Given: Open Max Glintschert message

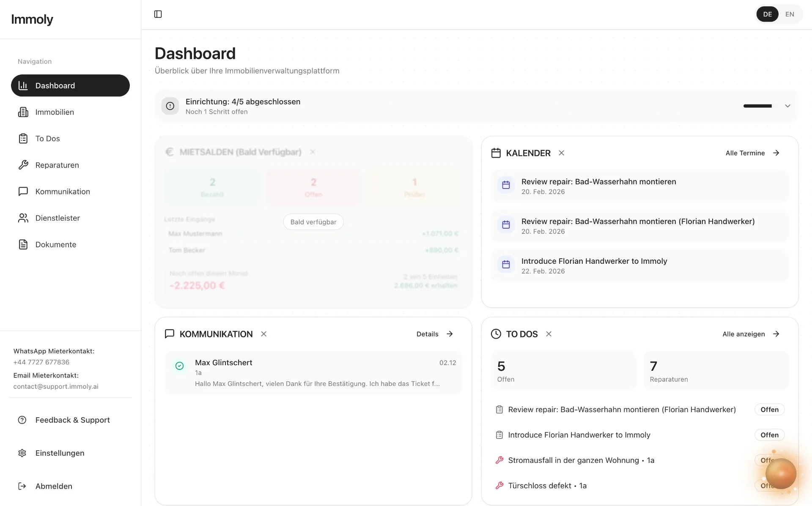Looking at the screenshot, I should pyautogui.click(x=313, y=372).
